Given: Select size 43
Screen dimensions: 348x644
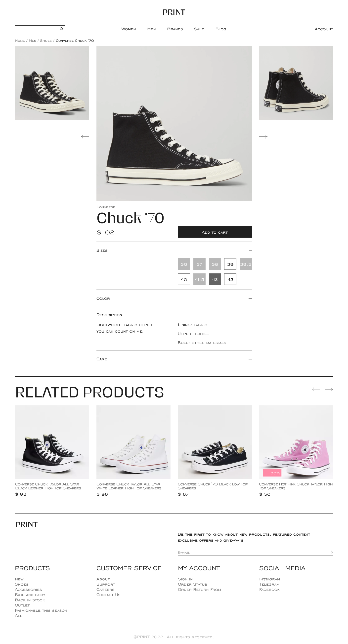Looking at the screenshot, I should [x=230, y=279].
